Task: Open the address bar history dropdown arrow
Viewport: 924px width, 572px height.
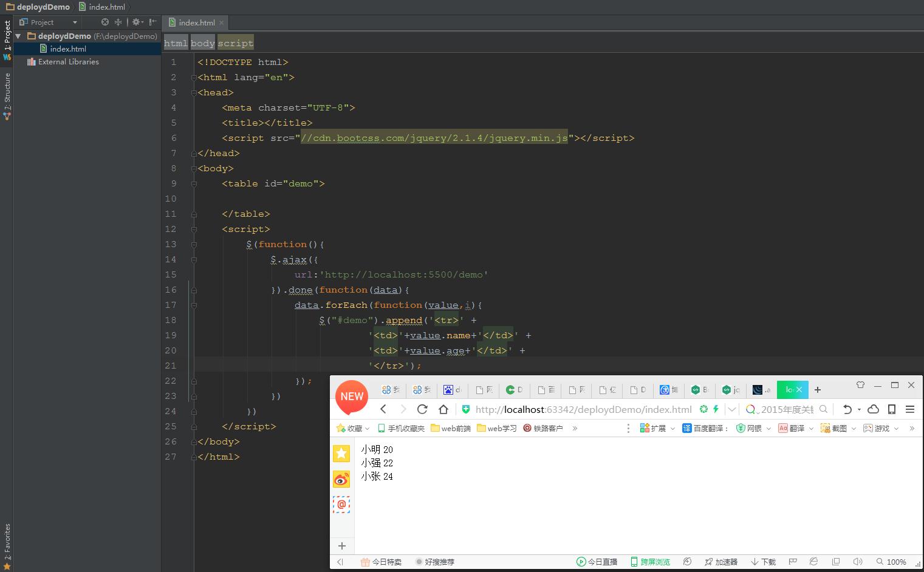Action: [x=732, y=409]
